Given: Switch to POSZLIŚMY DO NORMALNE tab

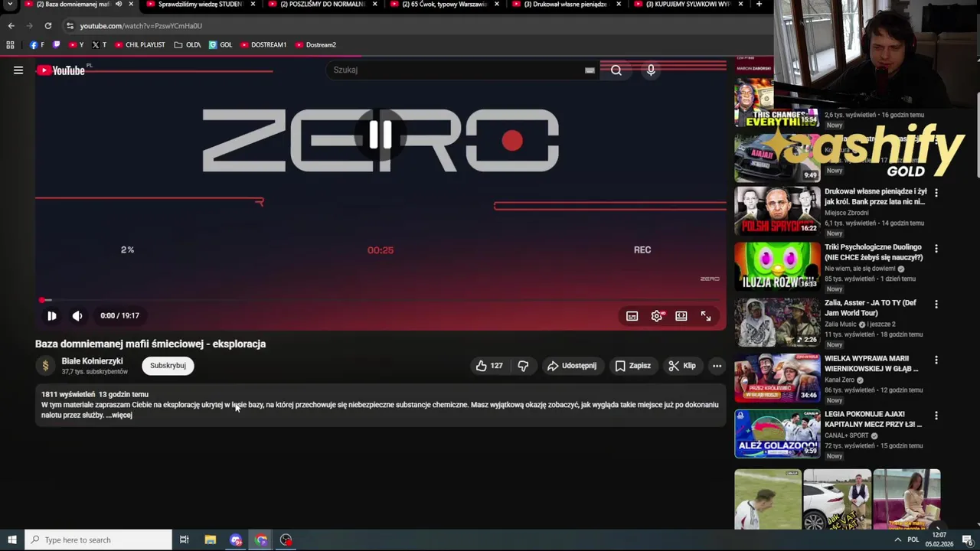Looking at the screenshot, I should [x=322, y=4].
